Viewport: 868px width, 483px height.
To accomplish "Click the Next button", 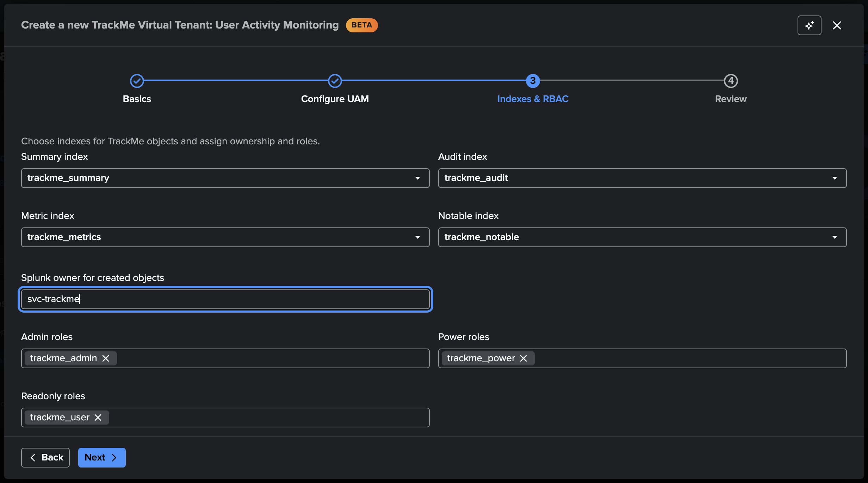I will click(x=102, y=458).
